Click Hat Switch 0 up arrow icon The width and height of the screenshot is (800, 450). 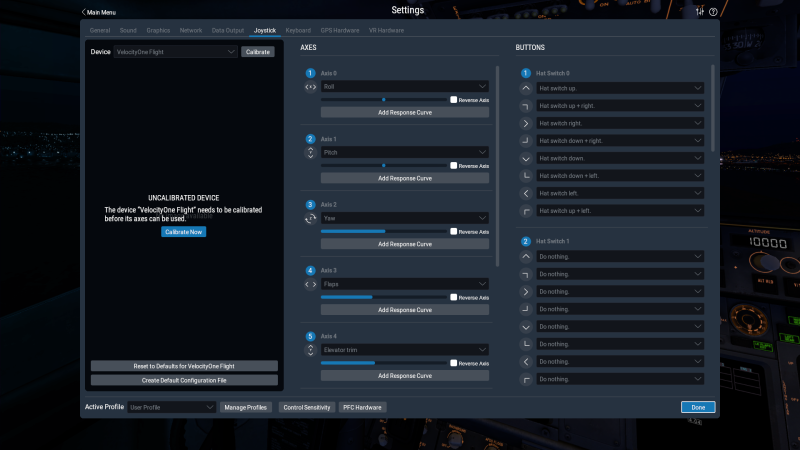(x=526, y=88)
